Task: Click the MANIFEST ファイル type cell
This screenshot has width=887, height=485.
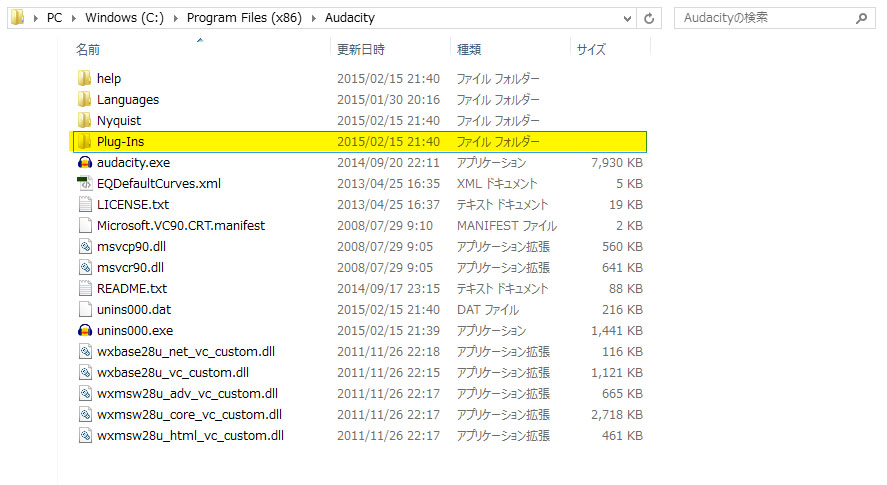Action: tap(507, 226)
